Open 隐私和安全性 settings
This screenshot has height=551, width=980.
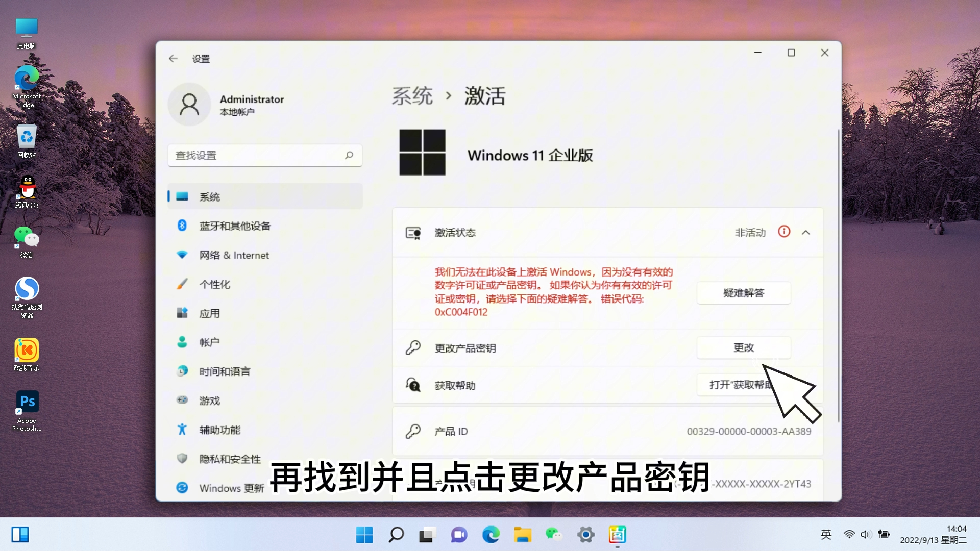[x=265, y=459]
